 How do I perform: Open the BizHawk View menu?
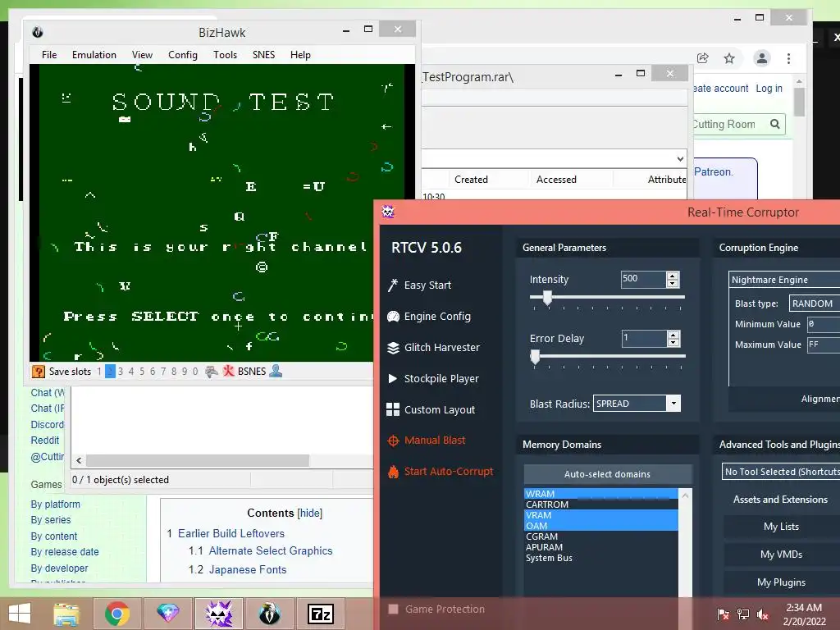click(x=142, y=55)
